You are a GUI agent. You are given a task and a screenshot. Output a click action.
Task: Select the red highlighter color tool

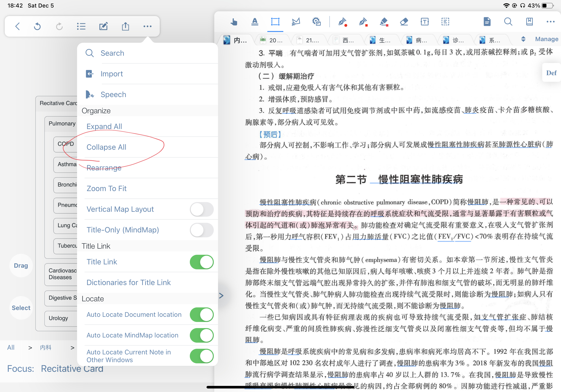point(384,22)
